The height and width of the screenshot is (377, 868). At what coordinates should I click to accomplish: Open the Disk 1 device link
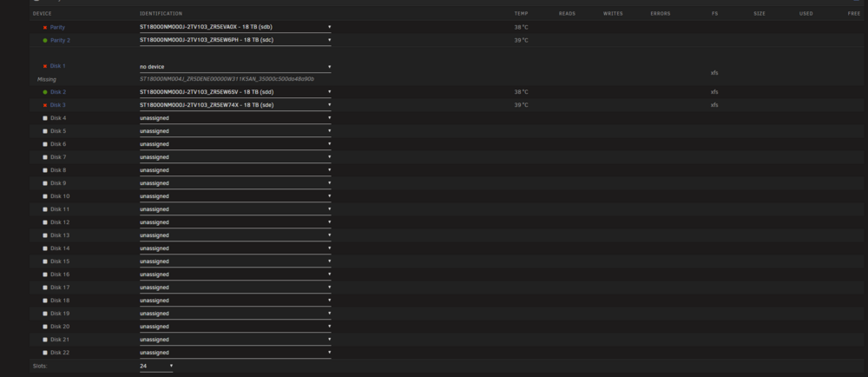[58, 66]
